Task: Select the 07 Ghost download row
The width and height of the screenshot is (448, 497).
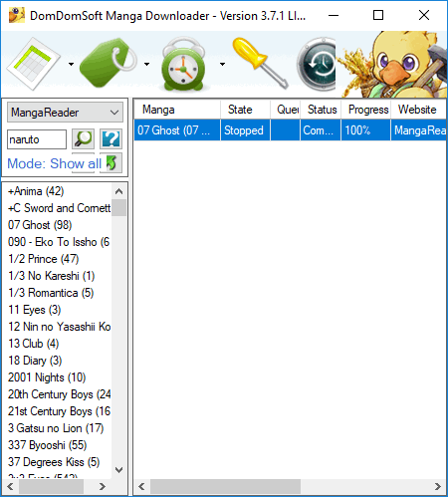Action: click(290, 130)
